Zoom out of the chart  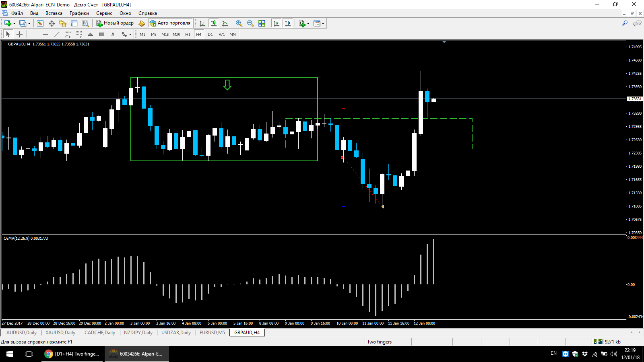coord(250,23)
